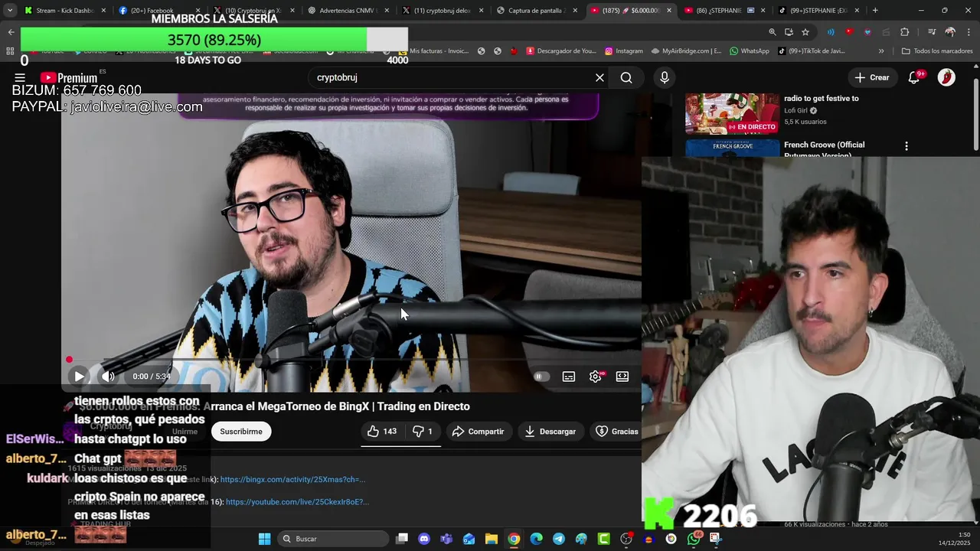Bookmark this page with star icon

805,32
